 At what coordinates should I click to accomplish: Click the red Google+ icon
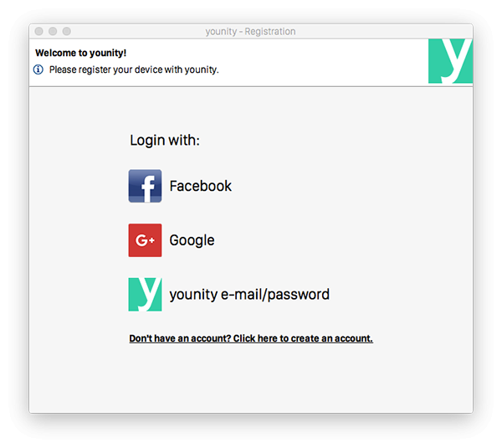tap(145, 240)
